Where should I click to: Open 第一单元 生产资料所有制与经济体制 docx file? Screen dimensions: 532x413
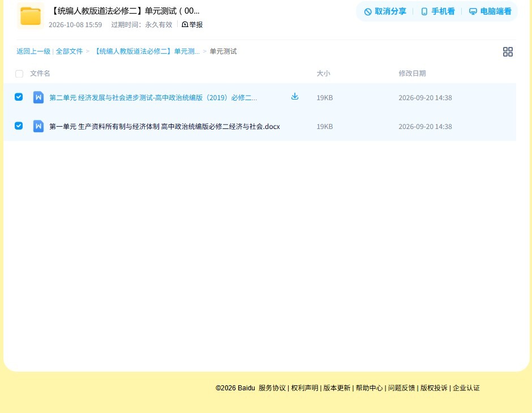pyautogui.click(x=165, y=127)
